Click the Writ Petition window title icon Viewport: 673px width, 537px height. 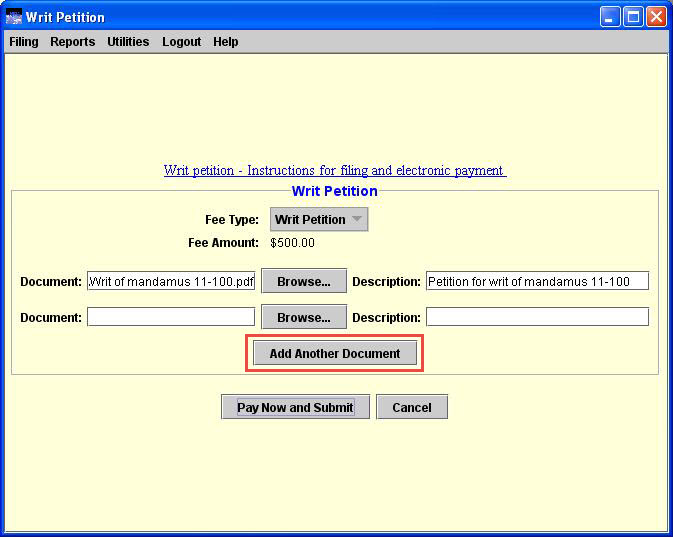[x=14, y=17]
